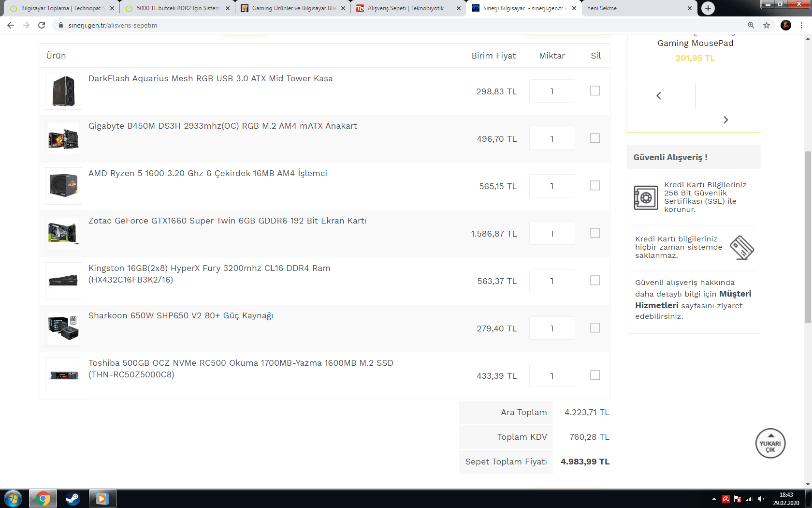812x508 pixels.
Task: Open the Chrome three-dot menu
Action: pyautogui.click(x=801, y=25)
